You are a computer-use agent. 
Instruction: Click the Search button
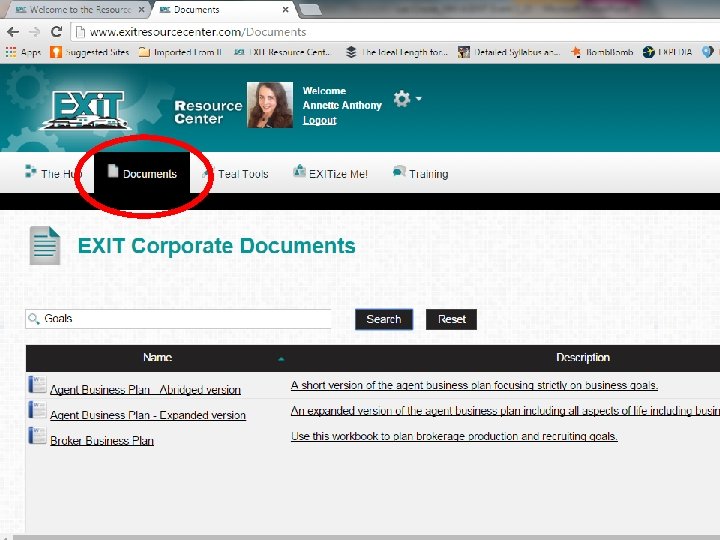pos(384,319)
